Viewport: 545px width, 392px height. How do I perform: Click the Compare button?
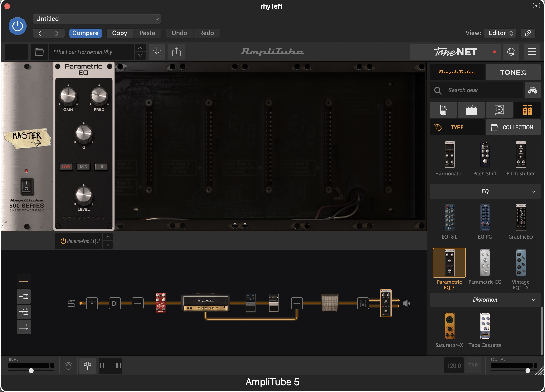85,33
